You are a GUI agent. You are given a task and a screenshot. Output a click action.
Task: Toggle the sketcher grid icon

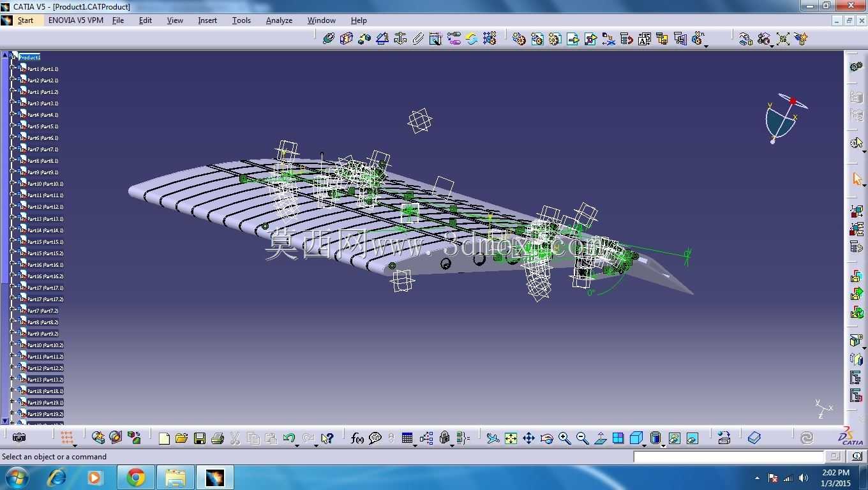(x=66, y=438)
